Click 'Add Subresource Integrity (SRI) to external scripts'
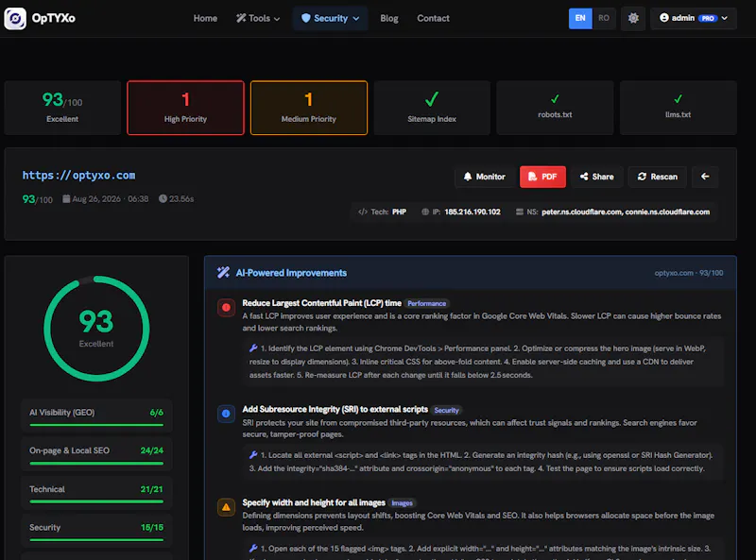 pyautogui.click(x=335, y=409)
